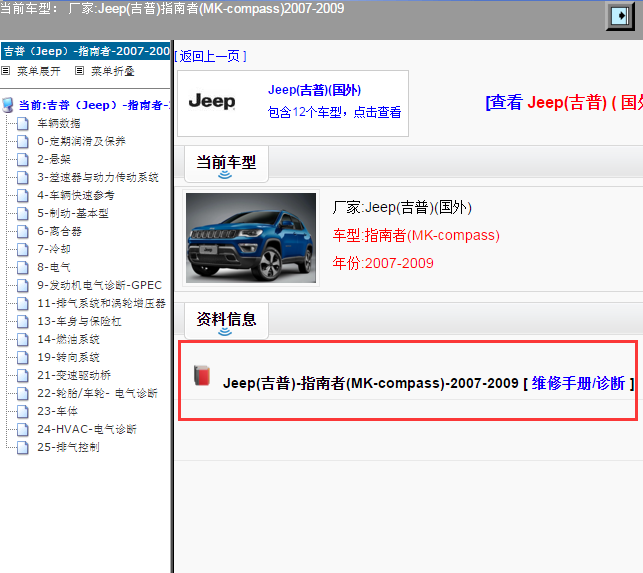Open 19-转向系统 tree item
Viewport: 643px width, 573px height.
click(x=68, y=357)
